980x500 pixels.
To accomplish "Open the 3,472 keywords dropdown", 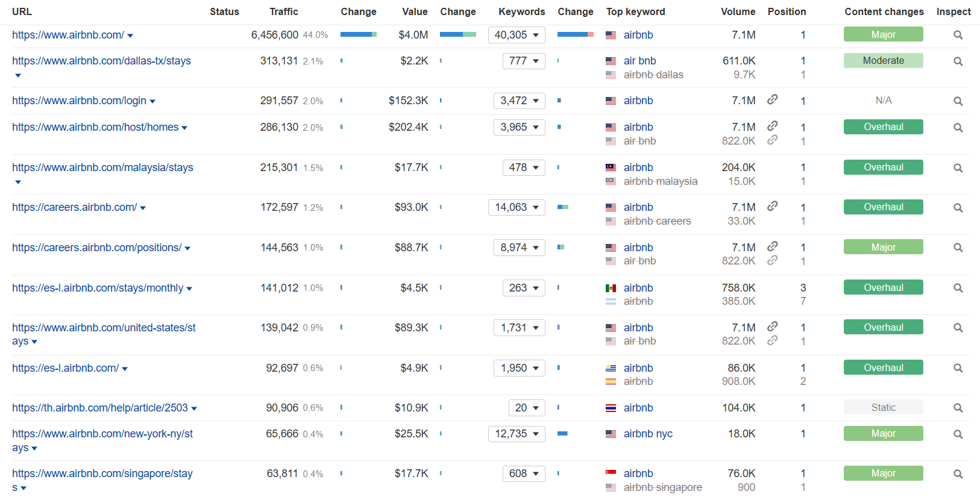I will (x=520, y=101).
